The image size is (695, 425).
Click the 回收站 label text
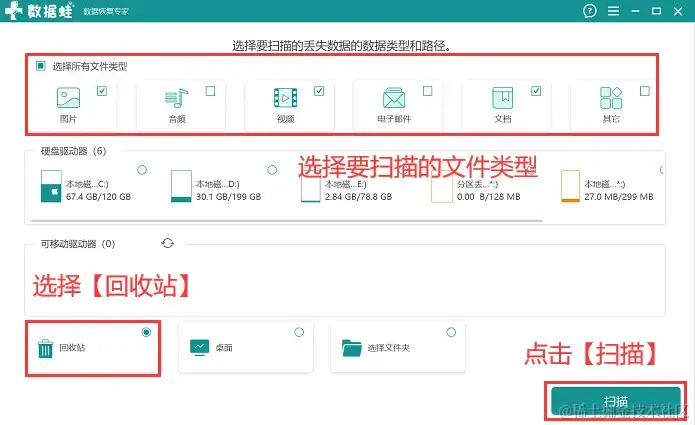pyautogui.click(x=72, y=347)
